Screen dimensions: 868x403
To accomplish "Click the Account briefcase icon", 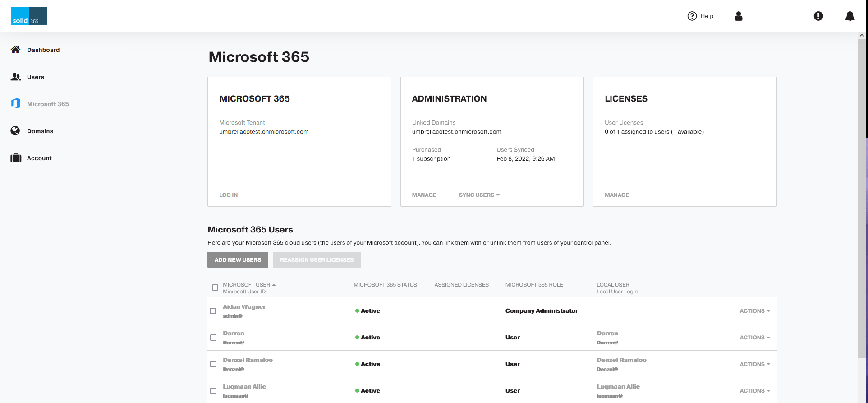I will click(x=16, y=158).
